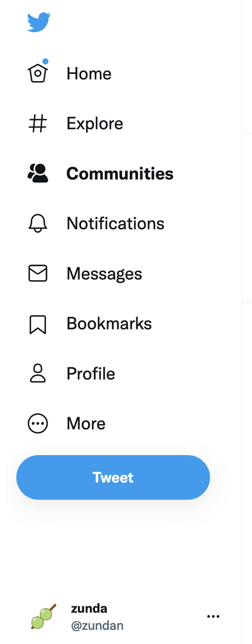Compose with the blue Tweet button
The image size is (252, 644).
point(113,477)
